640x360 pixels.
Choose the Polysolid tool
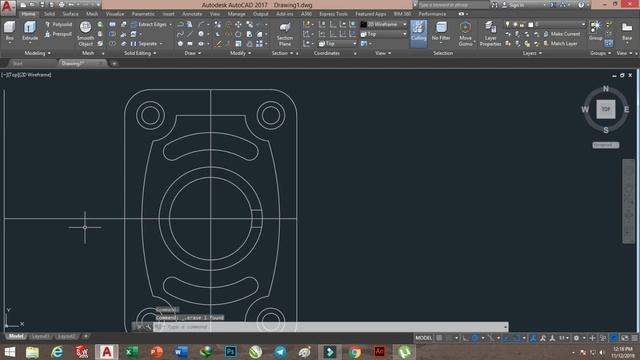coord(58,24)
